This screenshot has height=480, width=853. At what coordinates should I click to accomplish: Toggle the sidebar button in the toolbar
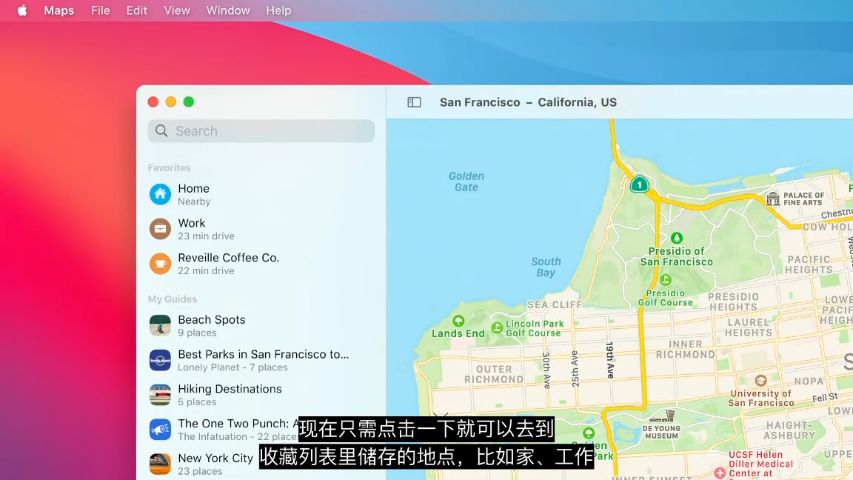[414, 102]
